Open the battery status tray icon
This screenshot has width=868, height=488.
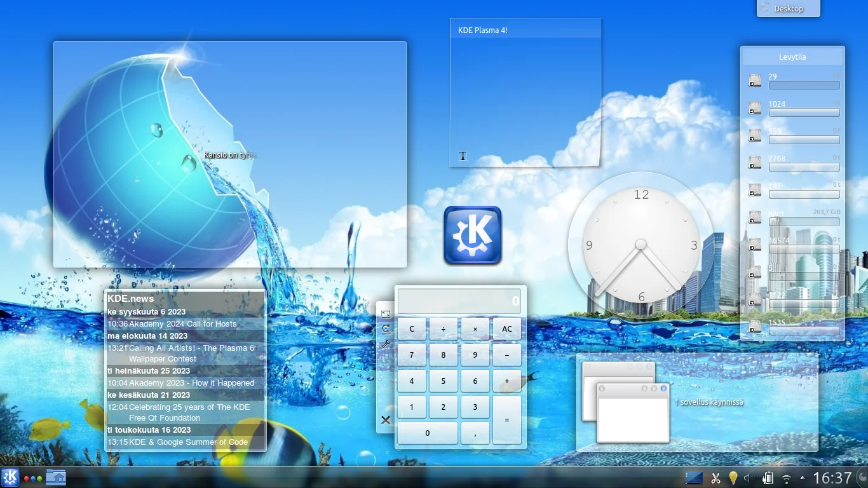(x=768, y=478)
